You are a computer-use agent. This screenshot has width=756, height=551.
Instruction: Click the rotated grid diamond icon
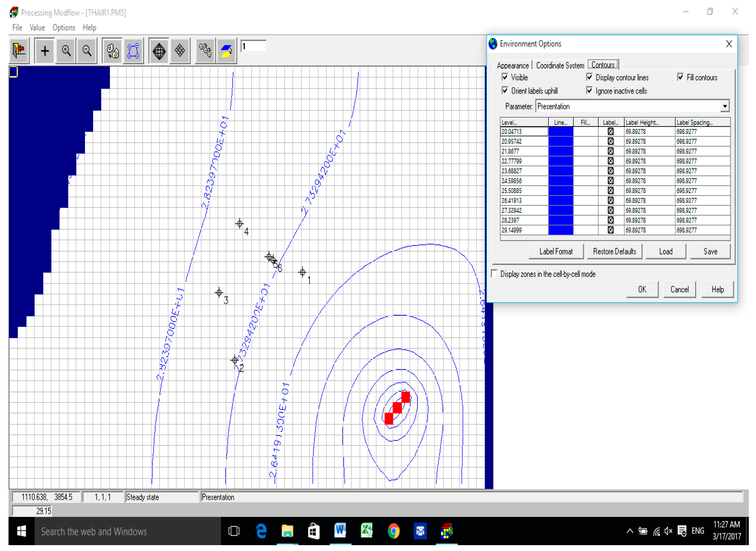click(180, 51)
